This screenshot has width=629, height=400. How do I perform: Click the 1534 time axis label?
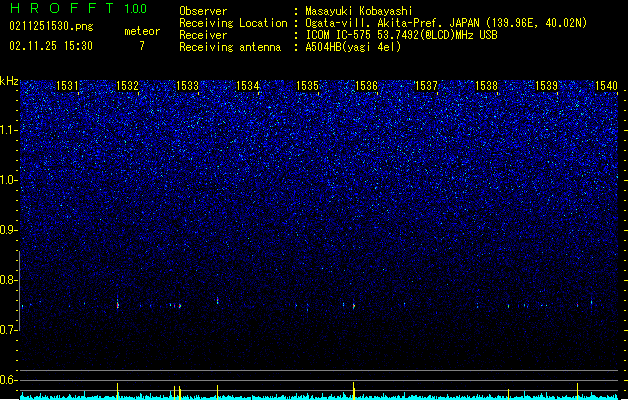point(248,85)
